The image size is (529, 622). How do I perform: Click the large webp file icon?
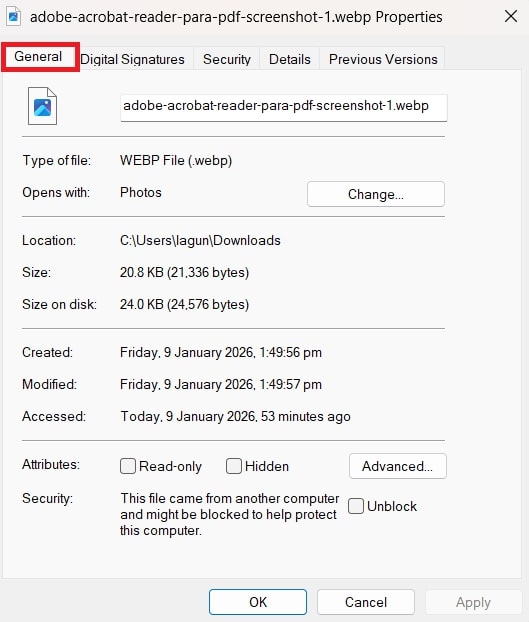pos(42,106)
